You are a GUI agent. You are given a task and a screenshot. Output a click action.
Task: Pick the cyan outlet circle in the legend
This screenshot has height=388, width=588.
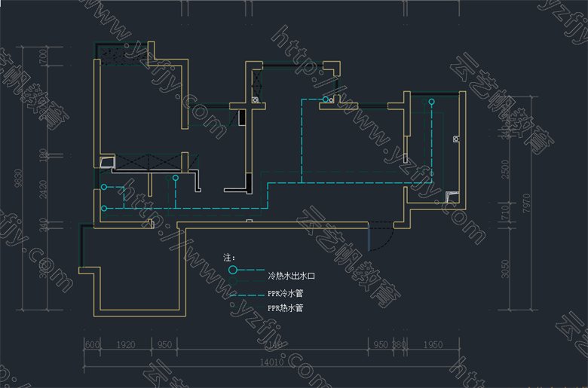[233, 270]
